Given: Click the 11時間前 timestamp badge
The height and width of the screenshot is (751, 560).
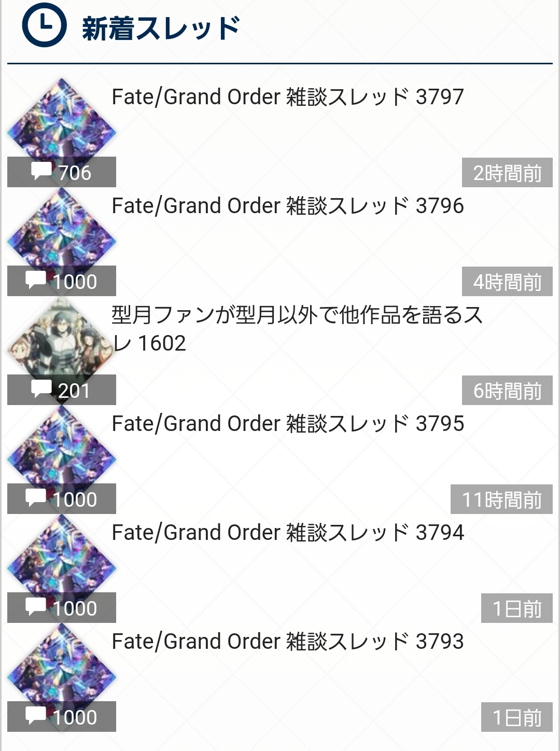Looking at the screenshot, I should click(501, 499).
